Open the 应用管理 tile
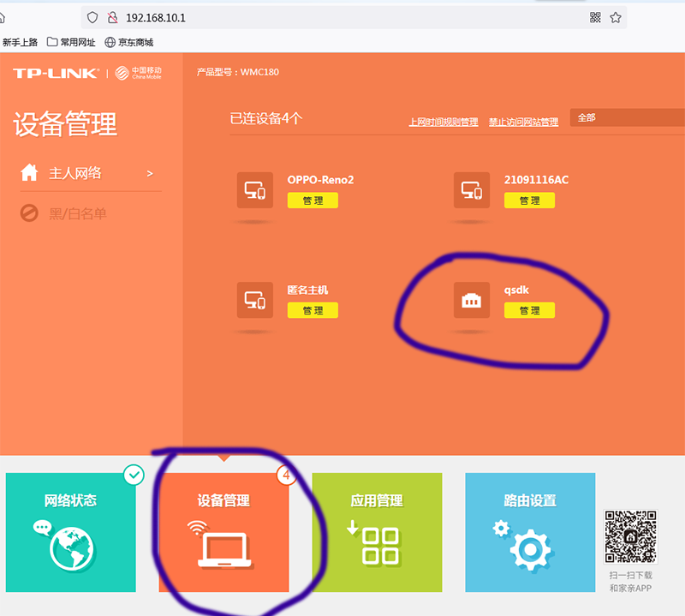The width and height of the screenshot is (685, 616). tap(377, 532)
